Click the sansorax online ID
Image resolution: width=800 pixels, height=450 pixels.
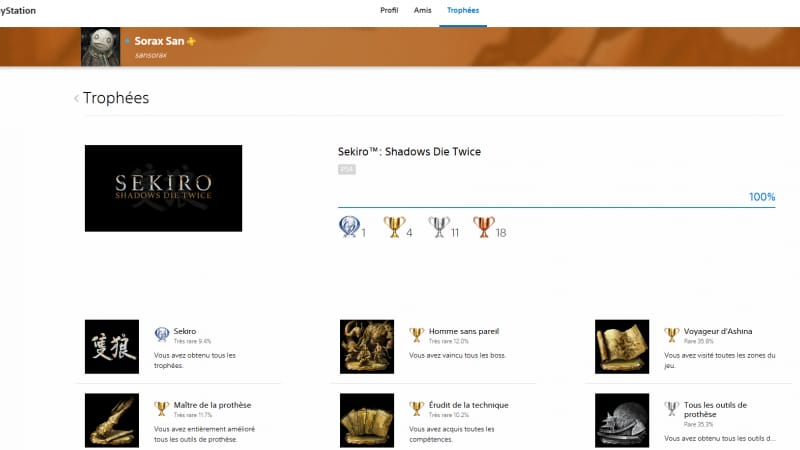pos(151,55)
